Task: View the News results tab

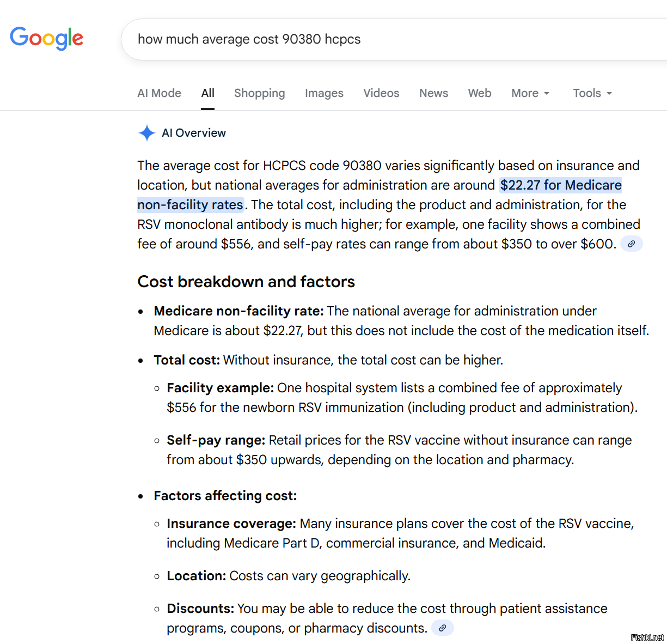Action: point(433,93)
